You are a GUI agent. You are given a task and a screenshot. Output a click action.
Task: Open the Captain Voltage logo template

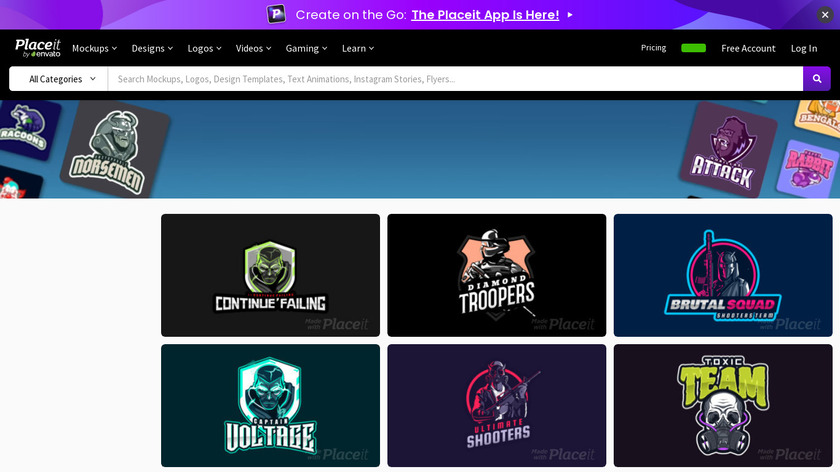pos(271,406)
